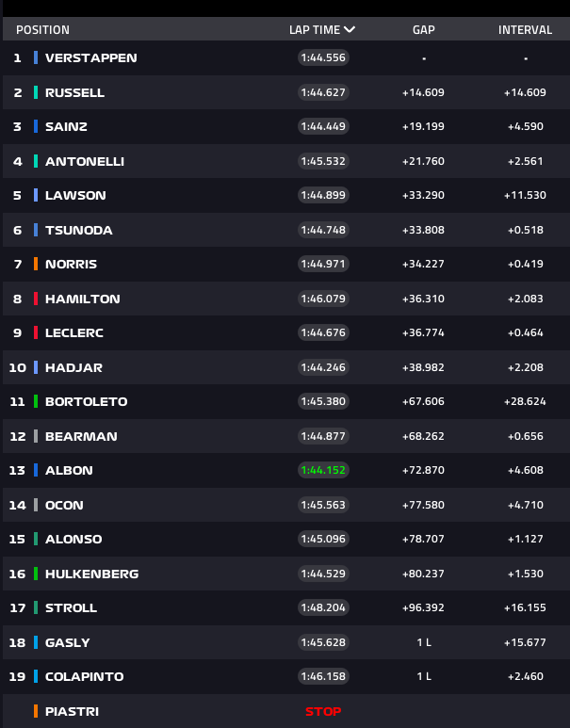This screenshot has height=728, width=570.
Task: Sort by the LAP TIME chevron
Action: 350,30
